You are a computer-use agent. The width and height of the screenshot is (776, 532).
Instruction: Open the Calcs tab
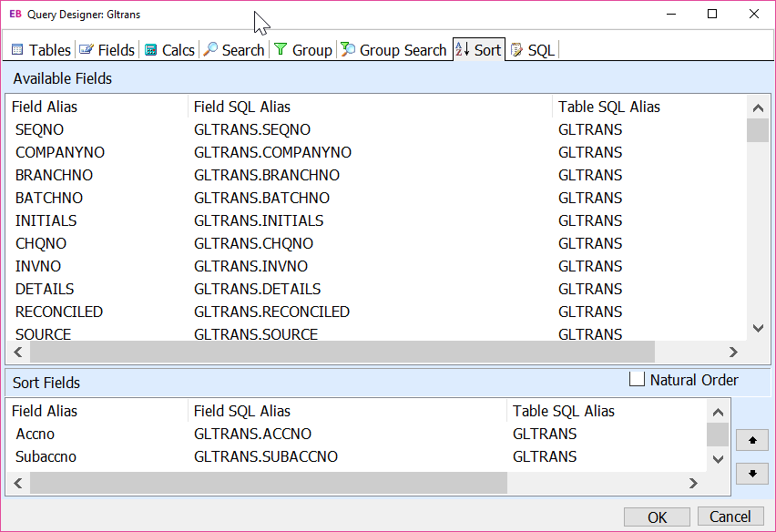click(169, 50)
